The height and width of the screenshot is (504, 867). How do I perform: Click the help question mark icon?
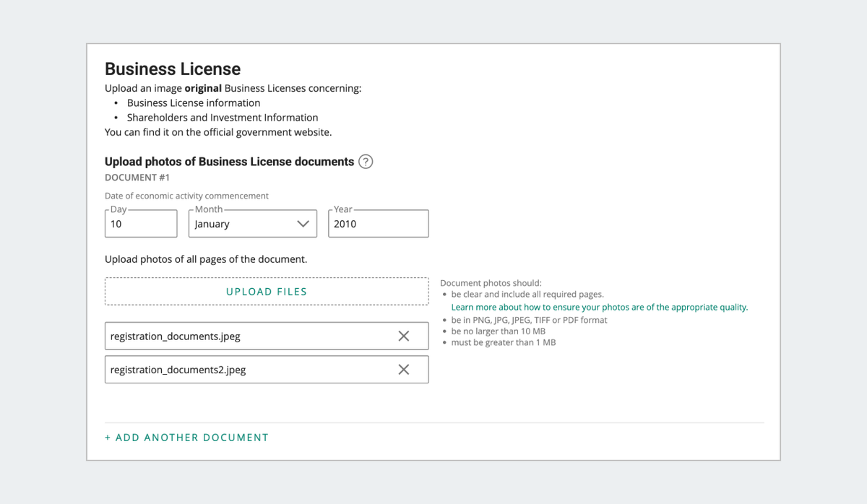[366, 162]
